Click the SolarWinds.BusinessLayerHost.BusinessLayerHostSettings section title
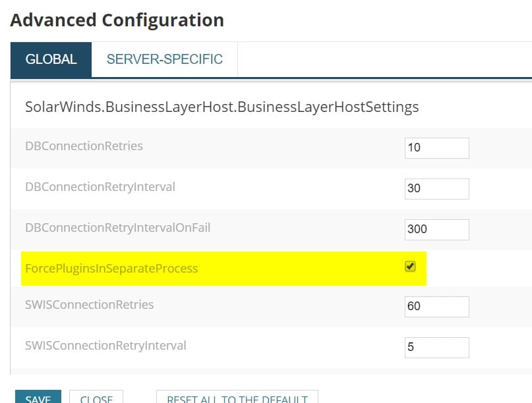 [x=222, y=107]
